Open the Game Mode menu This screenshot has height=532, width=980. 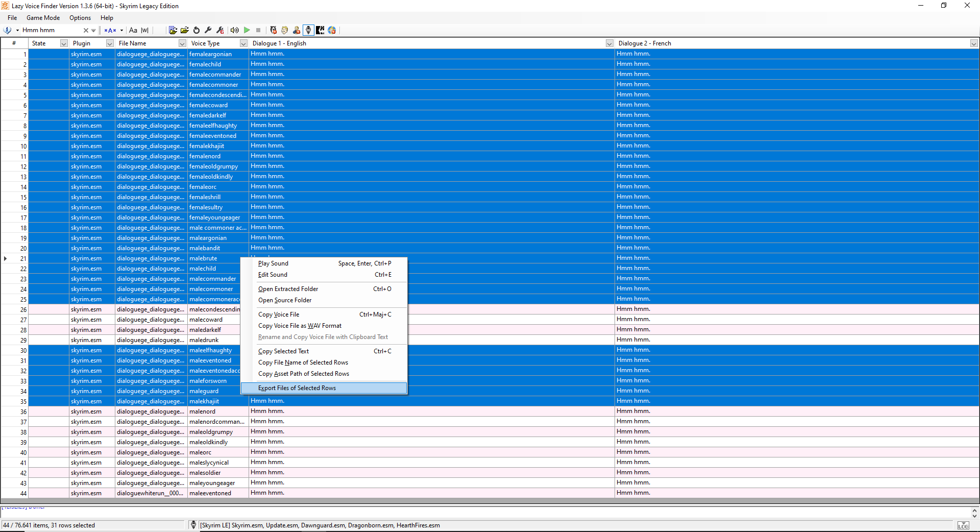(x=43, y=18)
